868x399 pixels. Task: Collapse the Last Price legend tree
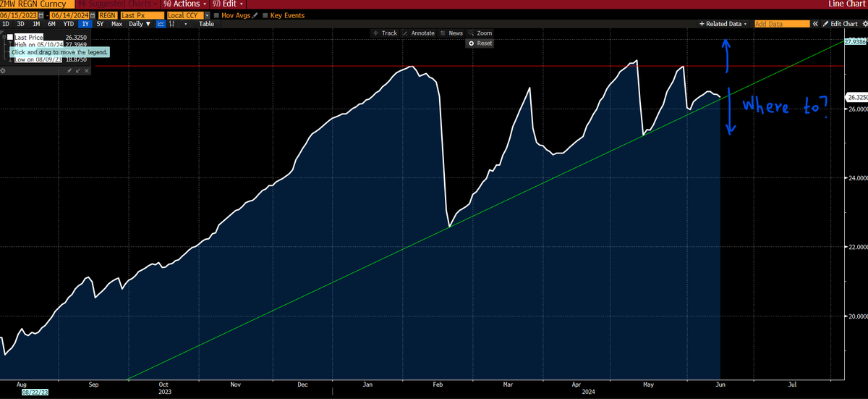click(x=4, y=37)
